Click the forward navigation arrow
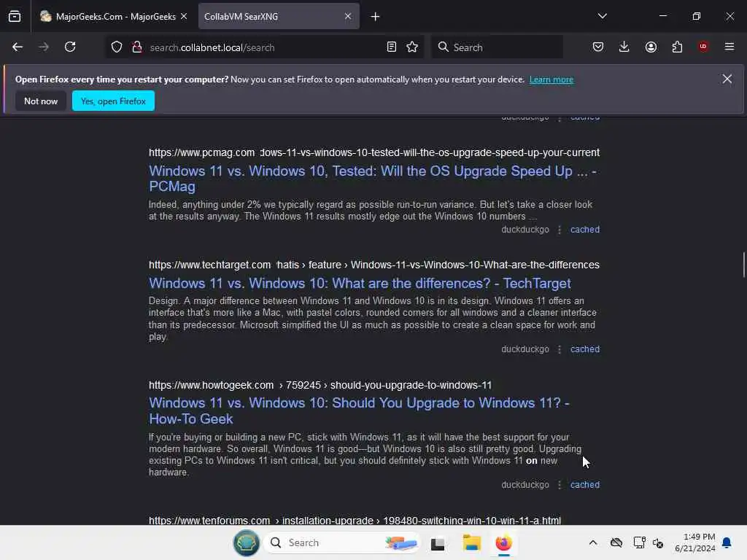The width and height of the screenshot is (747, 560). (43, 47)
